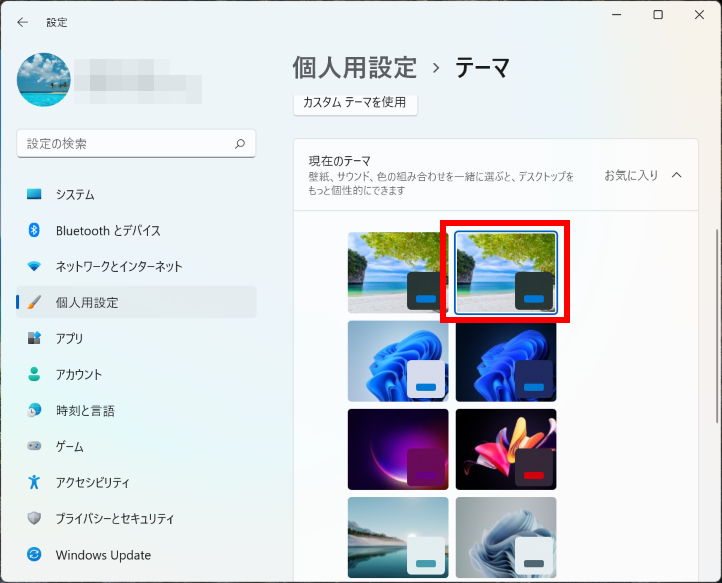Select the gray bloom theme
This screenshot has height=583, width=722.
(506, 537)
